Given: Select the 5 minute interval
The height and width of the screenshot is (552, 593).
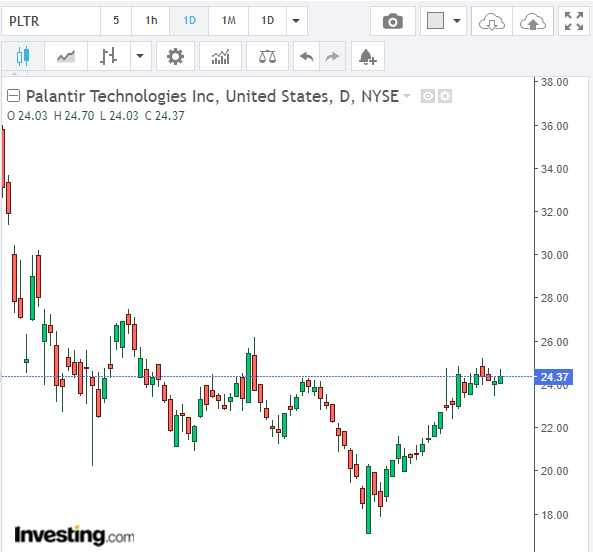Looking at the screenshot, I should (x=116, y=21).
